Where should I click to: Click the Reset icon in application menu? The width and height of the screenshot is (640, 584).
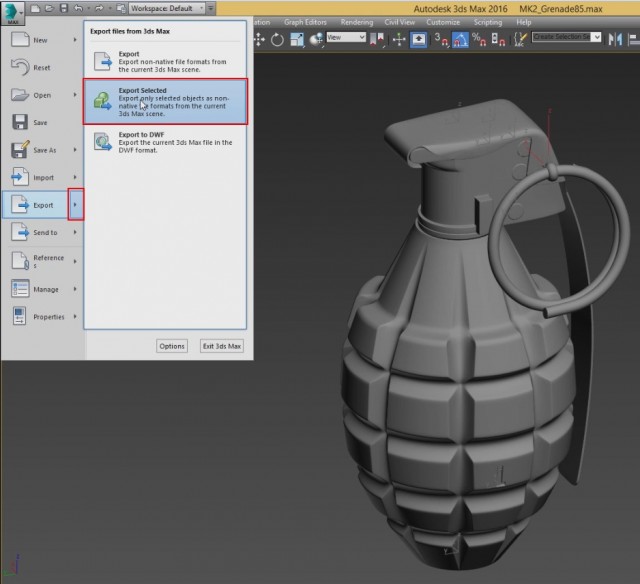coord(20,68)
